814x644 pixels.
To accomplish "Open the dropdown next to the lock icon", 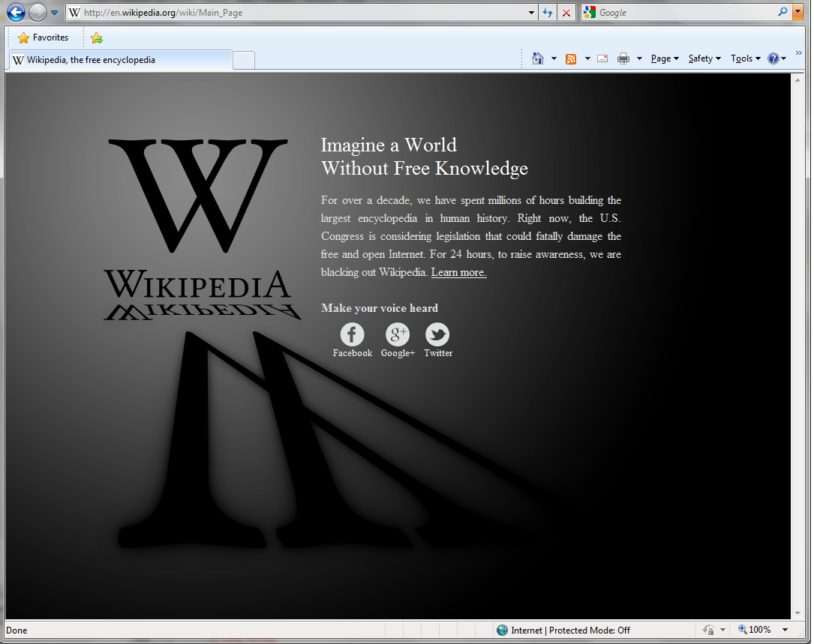I will [x=722, y=630].
